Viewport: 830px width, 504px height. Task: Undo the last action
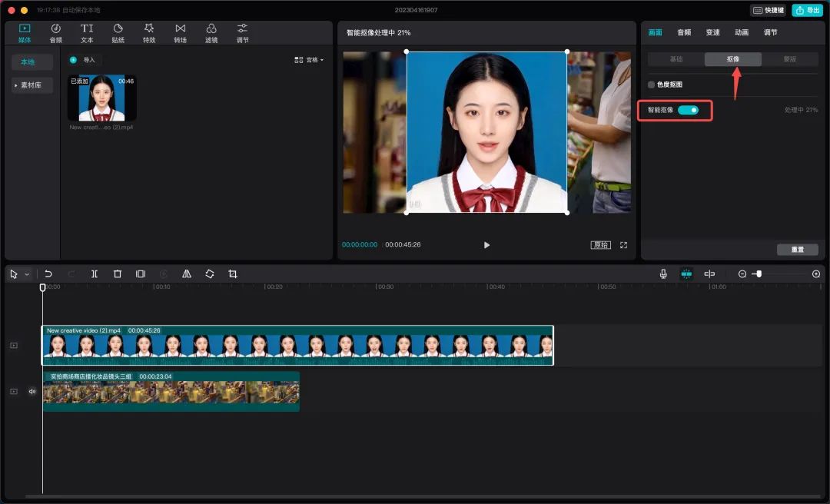pyautogui.click(x=48, y=274)
